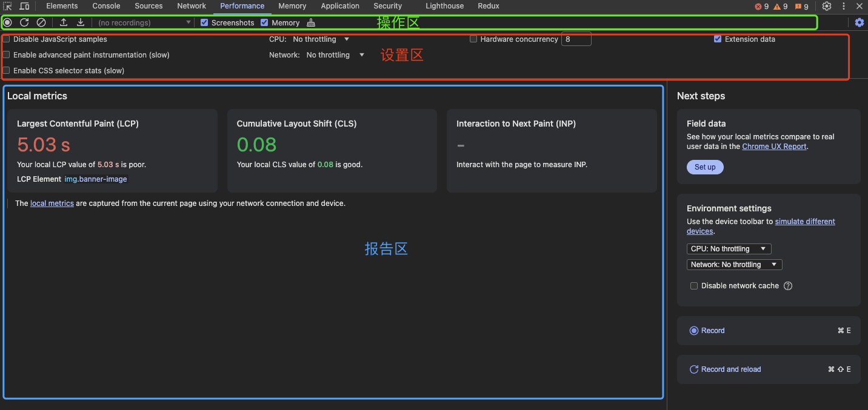
Task: Clear all performance recordings
Action: click(41, 22)
